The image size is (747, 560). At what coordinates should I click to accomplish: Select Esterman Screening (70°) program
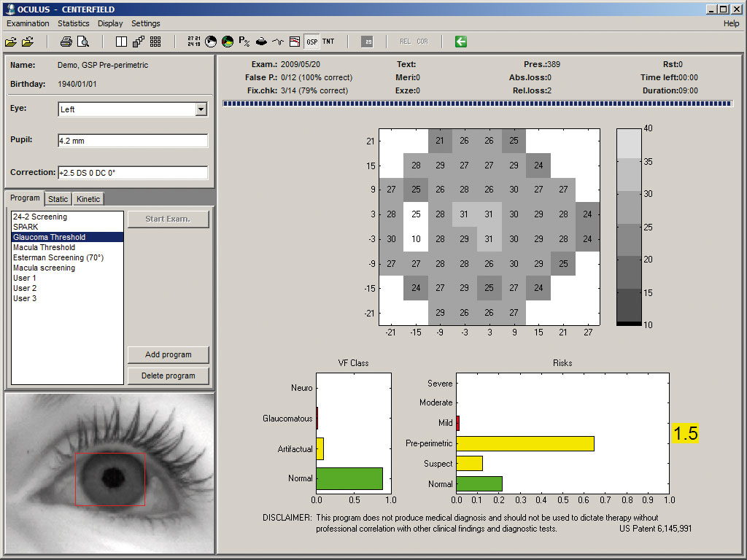point(67,257)
